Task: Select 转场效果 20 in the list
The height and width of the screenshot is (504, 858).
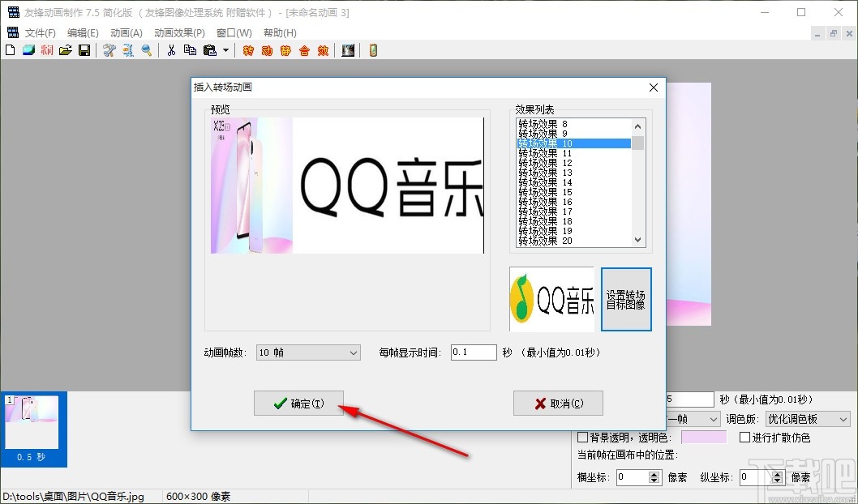Action: [x=573, y=241]
